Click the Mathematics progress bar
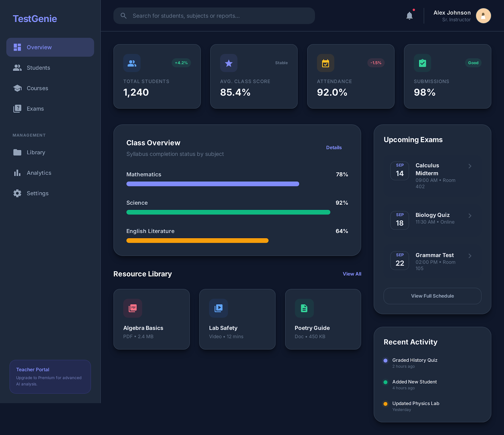 click(213, 184)
